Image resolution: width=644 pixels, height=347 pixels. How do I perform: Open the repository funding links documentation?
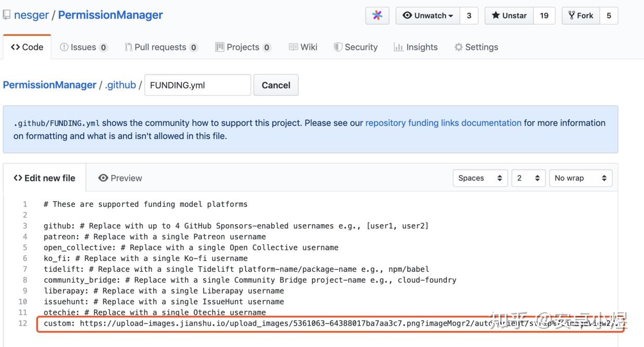point(443,123)
